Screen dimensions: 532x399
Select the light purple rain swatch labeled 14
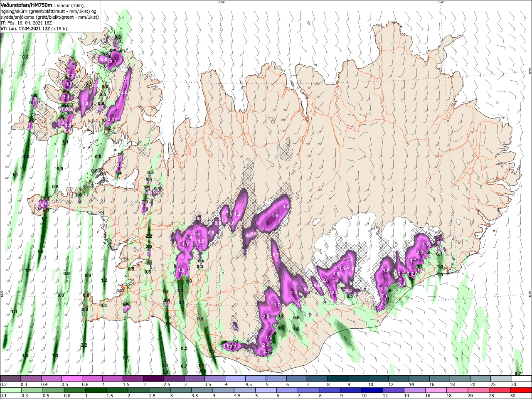(414, 390)
